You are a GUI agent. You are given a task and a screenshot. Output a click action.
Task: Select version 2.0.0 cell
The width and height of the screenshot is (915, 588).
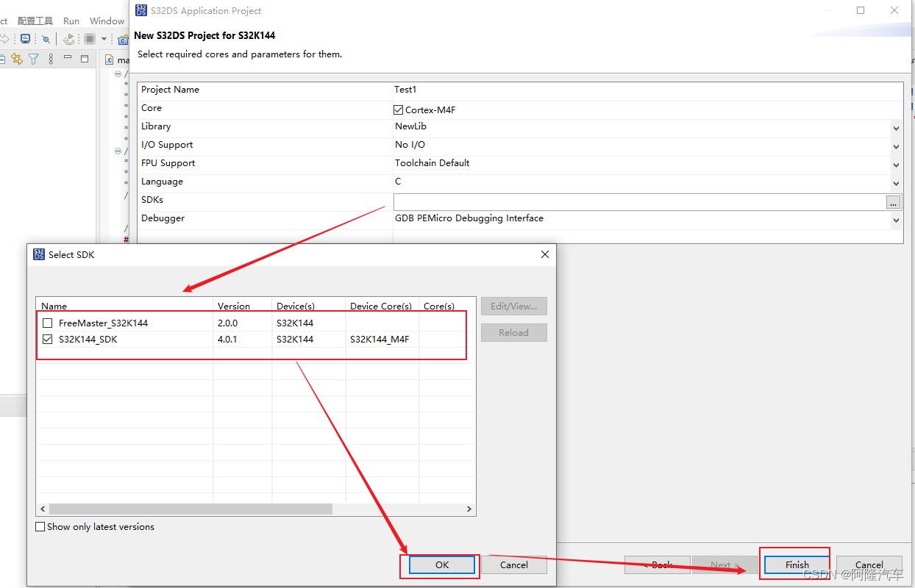pyautogui.click(x=227, y=323)
